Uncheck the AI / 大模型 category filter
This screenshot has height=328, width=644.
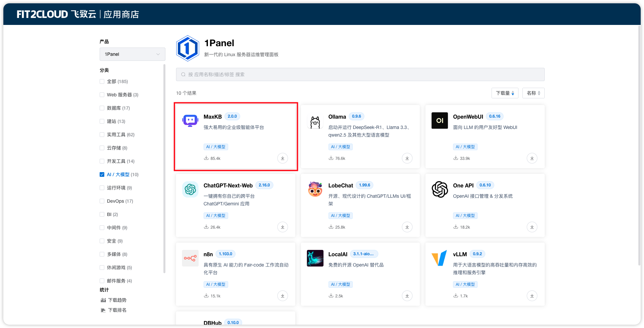click(102, 174)
